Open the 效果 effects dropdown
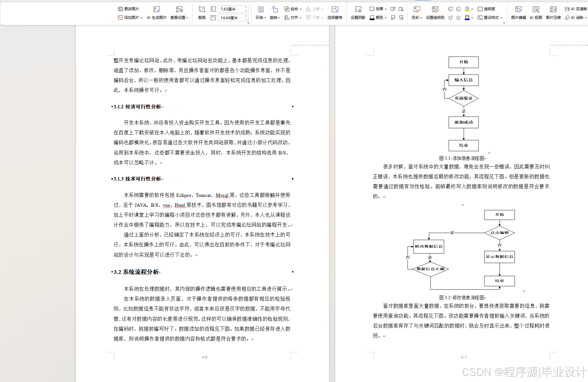The width and height of the screenshot is (588, 382). [378, 9]
